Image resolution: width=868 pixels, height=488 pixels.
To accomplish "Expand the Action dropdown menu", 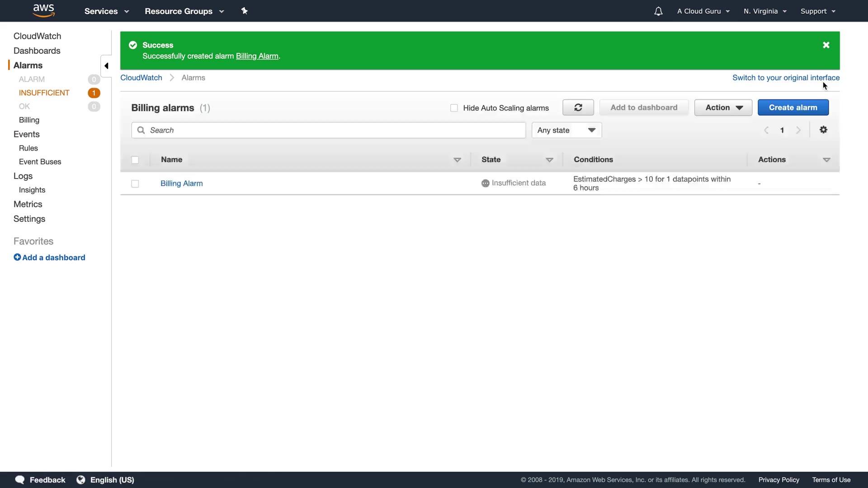I will coord(723,108).
